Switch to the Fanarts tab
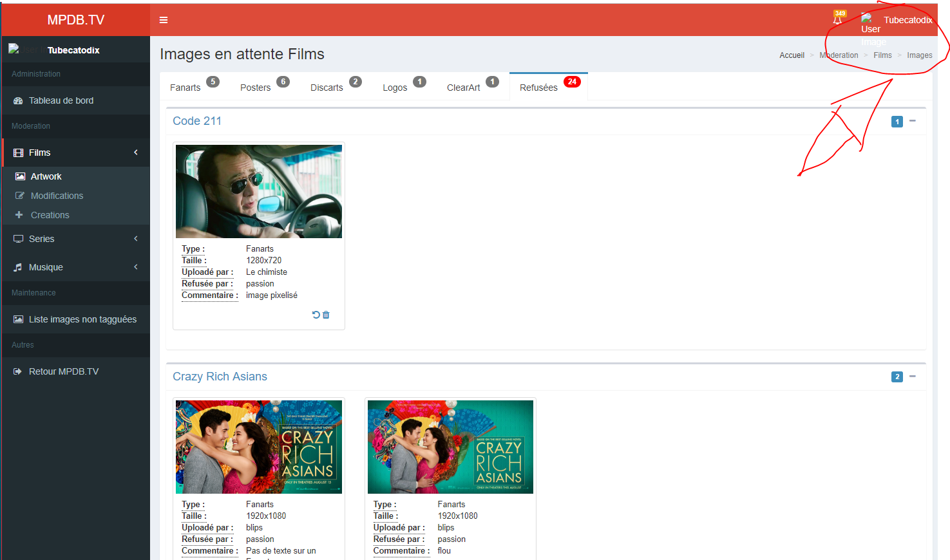Viewport: 950px width, 560px height. pos(195,86)
